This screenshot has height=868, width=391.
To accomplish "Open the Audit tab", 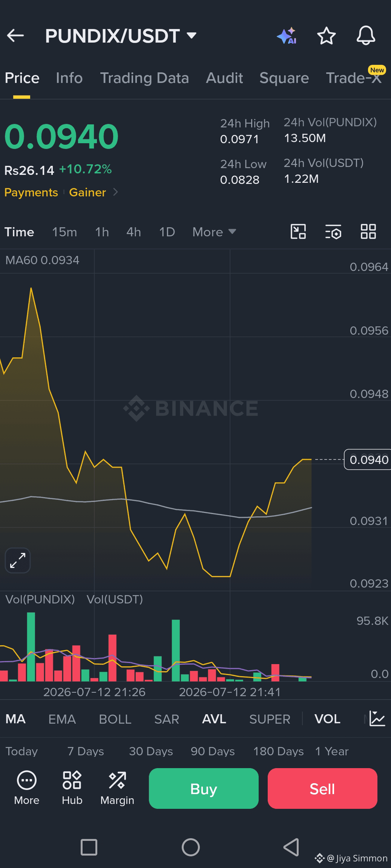I will click(224, 78).
